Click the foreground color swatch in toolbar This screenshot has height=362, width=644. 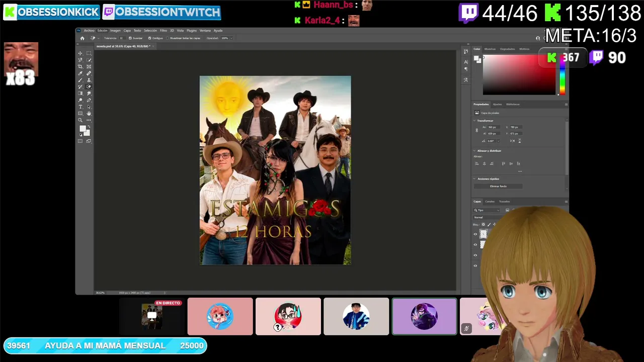point(83,129)
